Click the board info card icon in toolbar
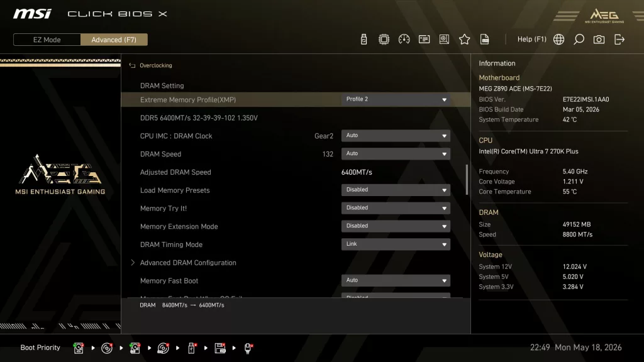Viewport: 644px width, 362px height. click(424, 40)
